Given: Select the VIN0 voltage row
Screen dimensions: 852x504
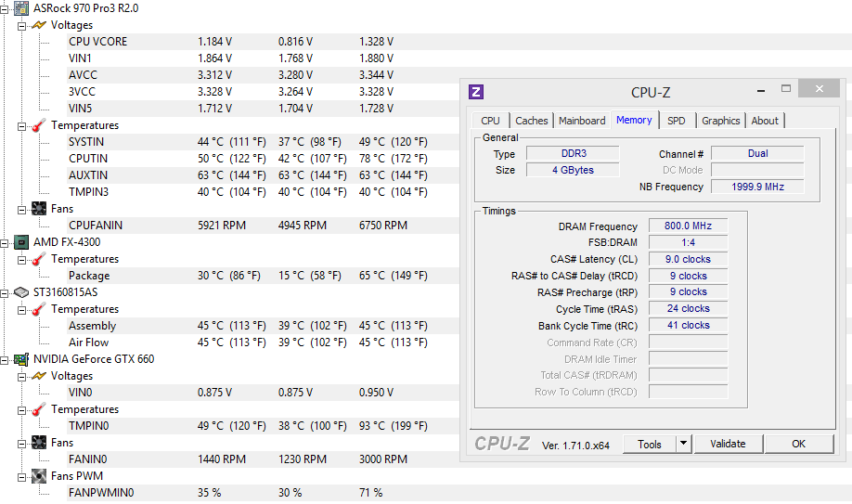Looking at the screenshot, I should click(x=263, y=393).
